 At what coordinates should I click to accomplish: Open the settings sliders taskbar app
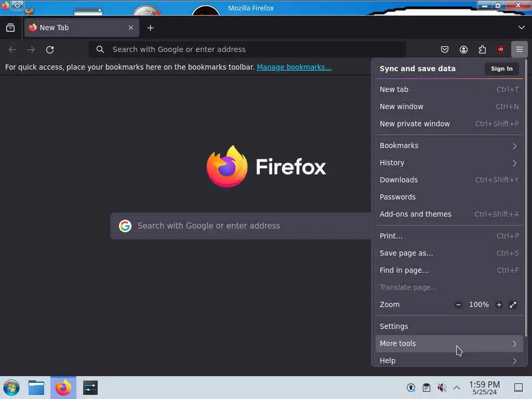90,388
